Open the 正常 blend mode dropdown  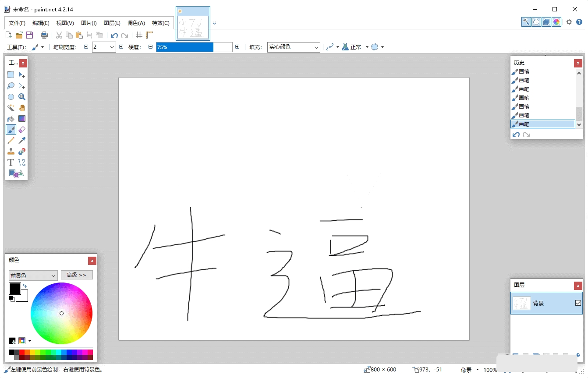(355, 47)
